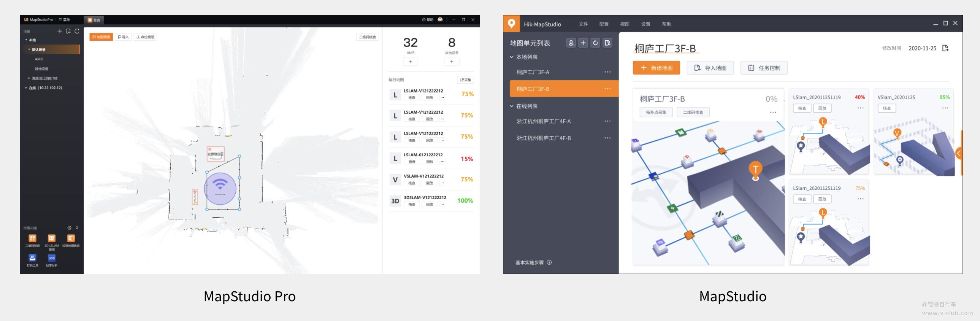Image resolution: width=980 pixels, height=321 pixels.
Task: Refresh the 地图单元列表
Action: 595,43
